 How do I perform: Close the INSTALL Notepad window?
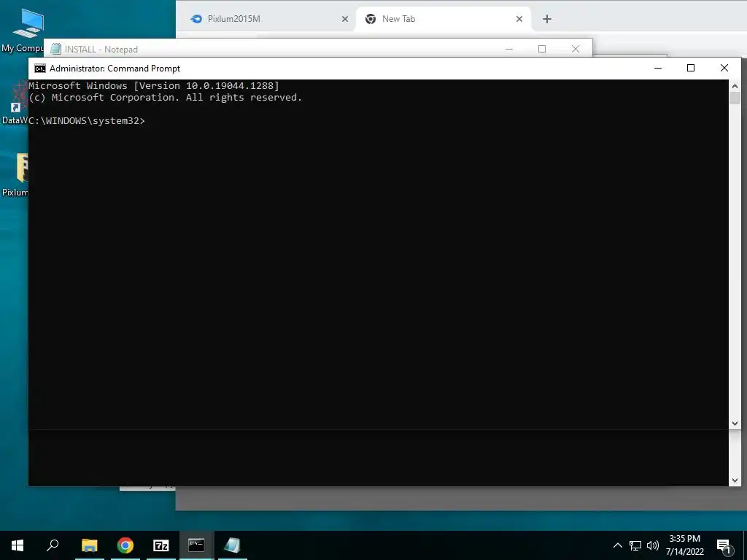tap(575, 49)
